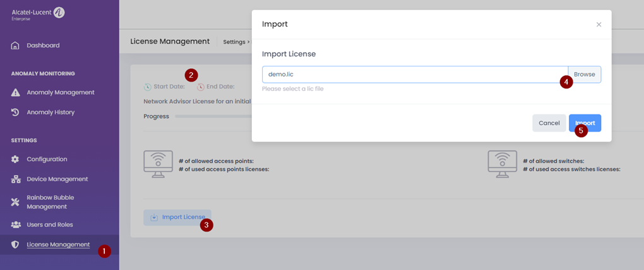Close the Import dialog with X
Image resolution: width=644 pixels, height=270 pixels.
pyautogui.click(x=599, y=25)
